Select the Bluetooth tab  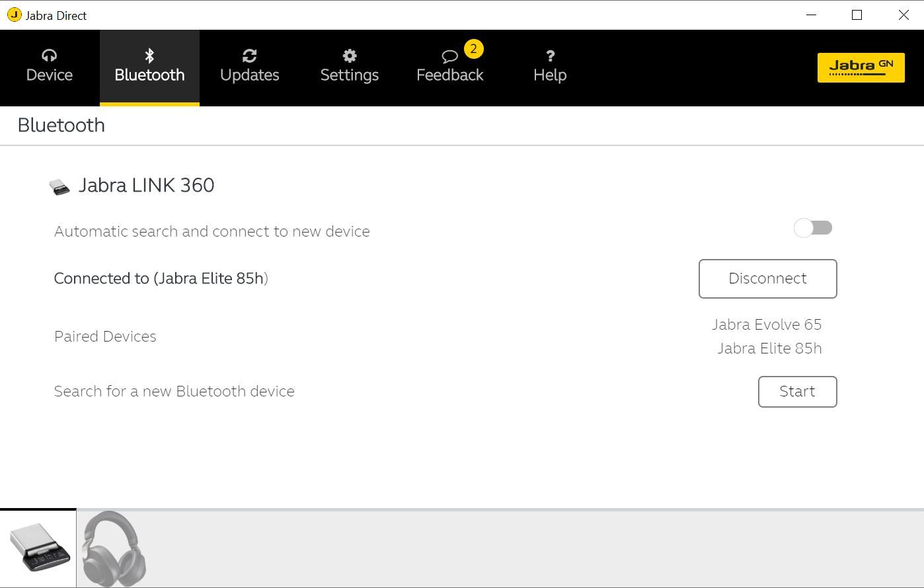[149, 67]
